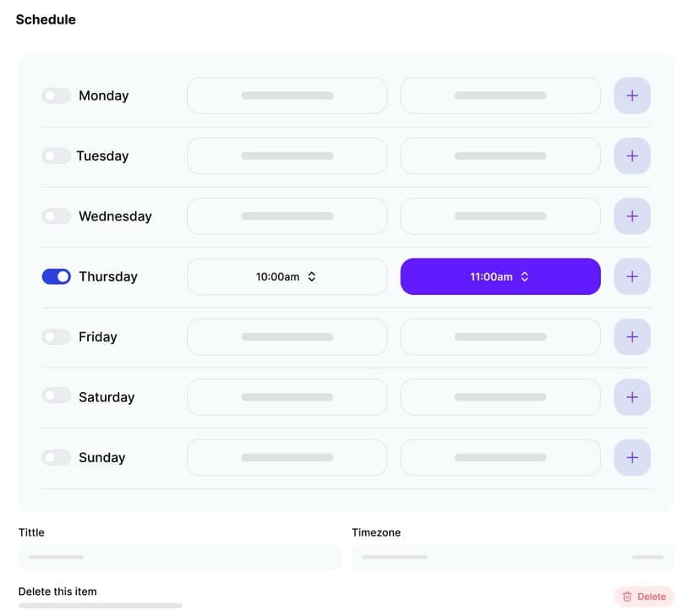
Task: Open the Timezone selector
Action: pos(511,557)
